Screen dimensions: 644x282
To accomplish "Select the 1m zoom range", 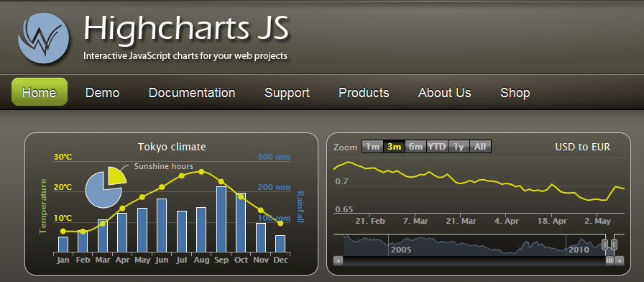I will click(372, 147).
